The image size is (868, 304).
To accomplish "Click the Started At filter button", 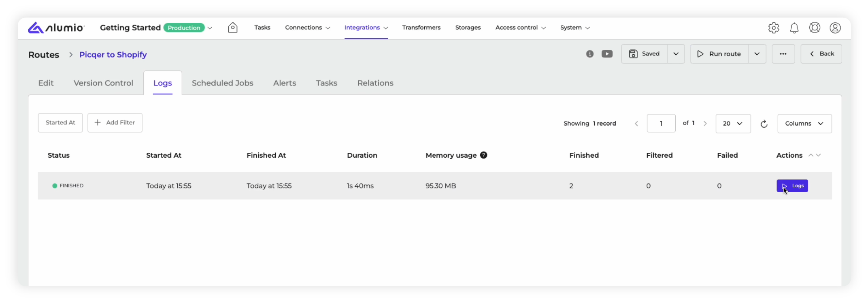I will pos(60,123).
